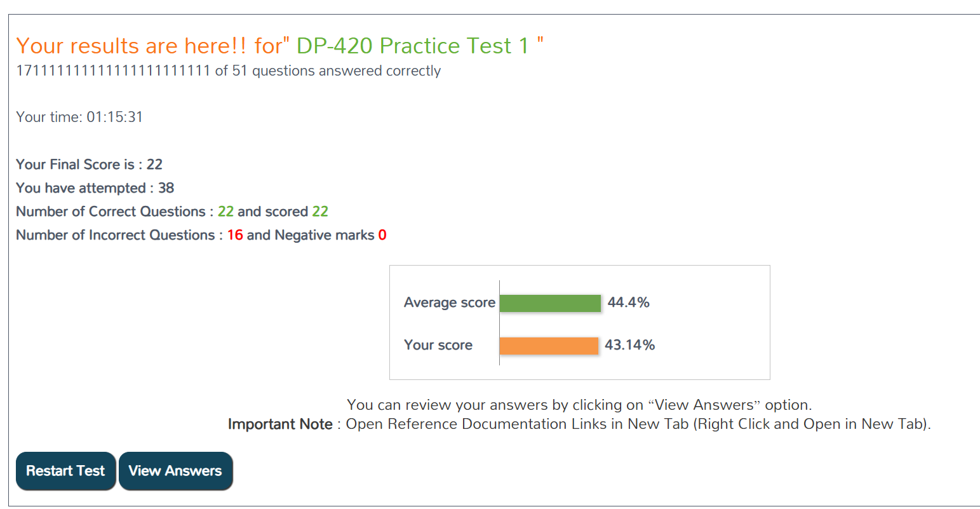Click the 44.4% average percentage label
This screenshot has width=980, height=509.
tap(628, 302)
